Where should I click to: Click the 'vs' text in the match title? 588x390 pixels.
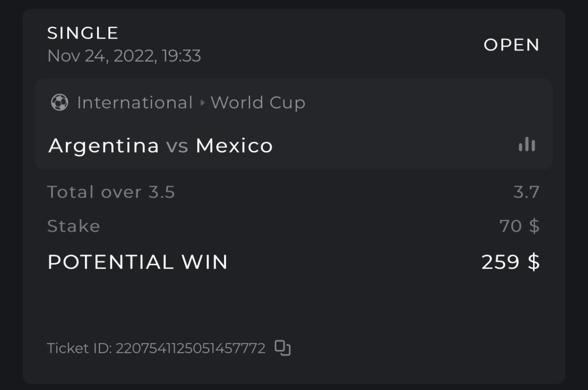pos(177,146)
